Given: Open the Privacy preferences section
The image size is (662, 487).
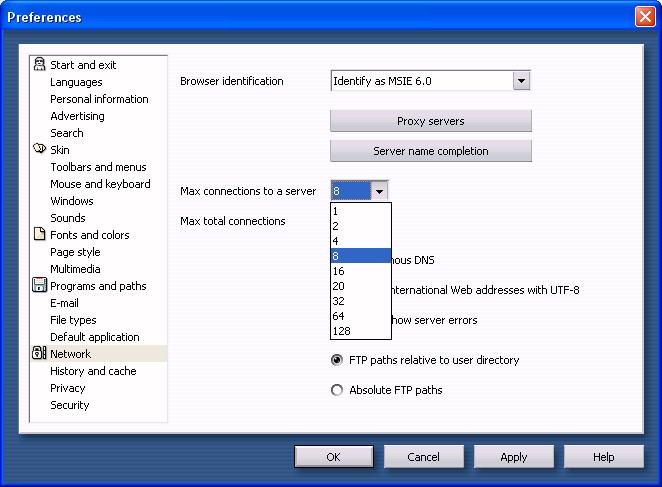Looking at the screenshot, I should [x=68, y=388].
